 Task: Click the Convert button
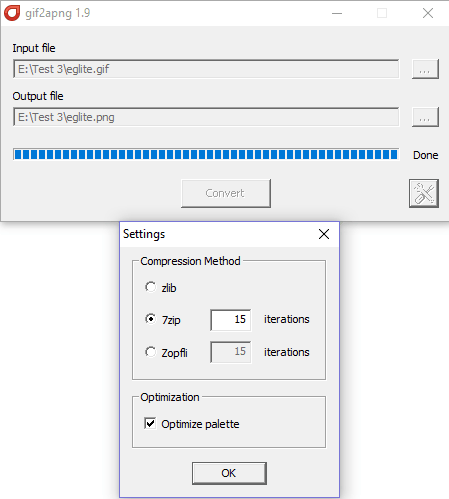[226, 193]
